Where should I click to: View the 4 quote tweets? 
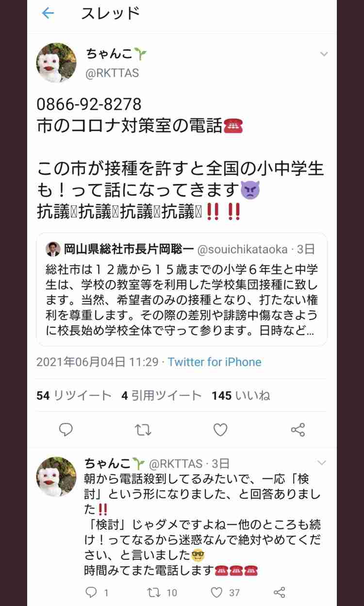click(x=161, y=396)
